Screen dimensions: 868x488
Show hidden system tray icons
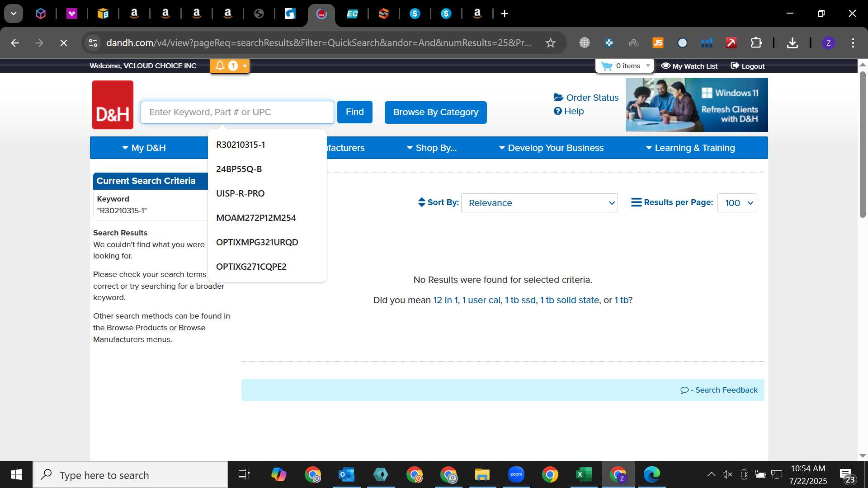pos(711,474)
